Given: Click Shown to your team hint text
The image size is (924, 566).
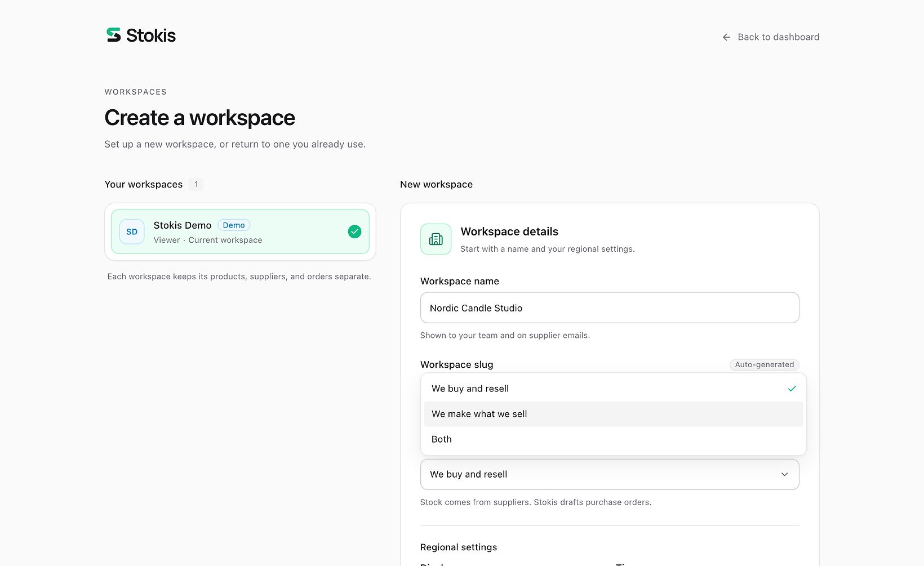Looking at the screenshot, I should tap(505, 336).
